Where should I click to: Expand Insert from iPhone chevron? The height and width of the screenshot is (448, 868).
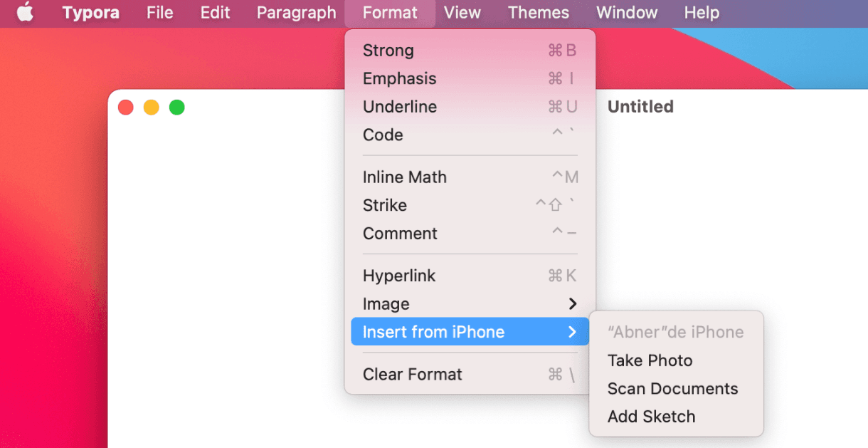click(572, 332)
